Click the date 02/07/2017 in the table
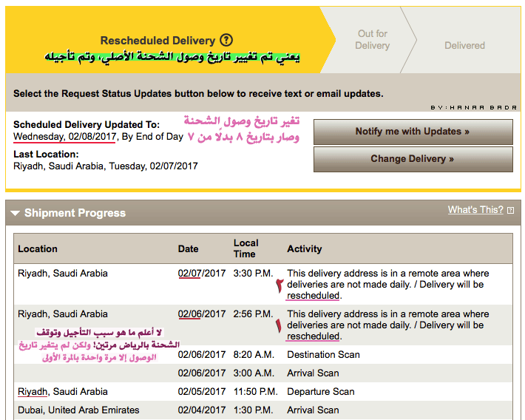Viewport: 525px width, 420px height. click(x=202, y=274)
